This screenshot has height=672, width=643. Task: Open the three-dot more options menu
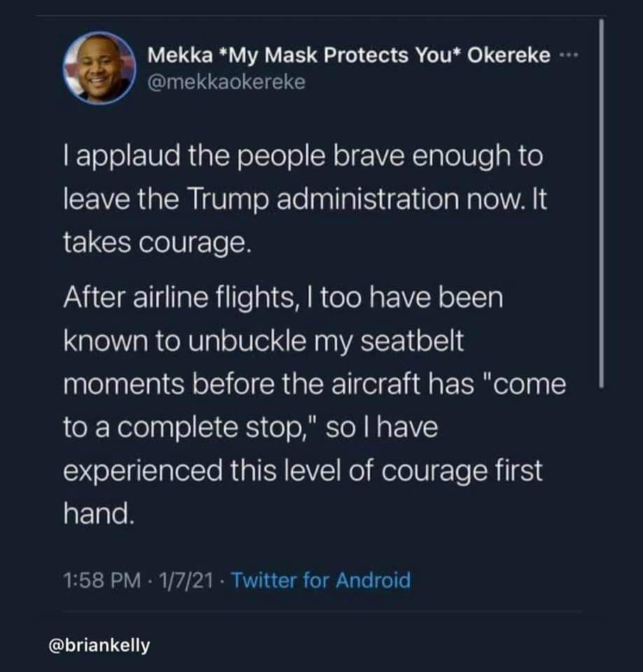(x=569, y=55)
